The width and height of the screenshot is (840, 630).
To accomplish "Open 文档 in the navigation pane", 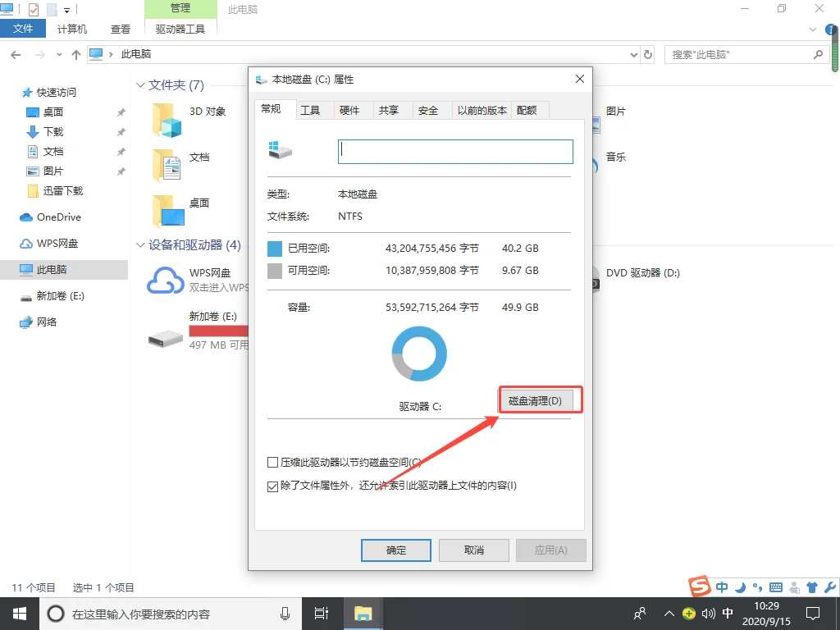I will tap(46, 152).
